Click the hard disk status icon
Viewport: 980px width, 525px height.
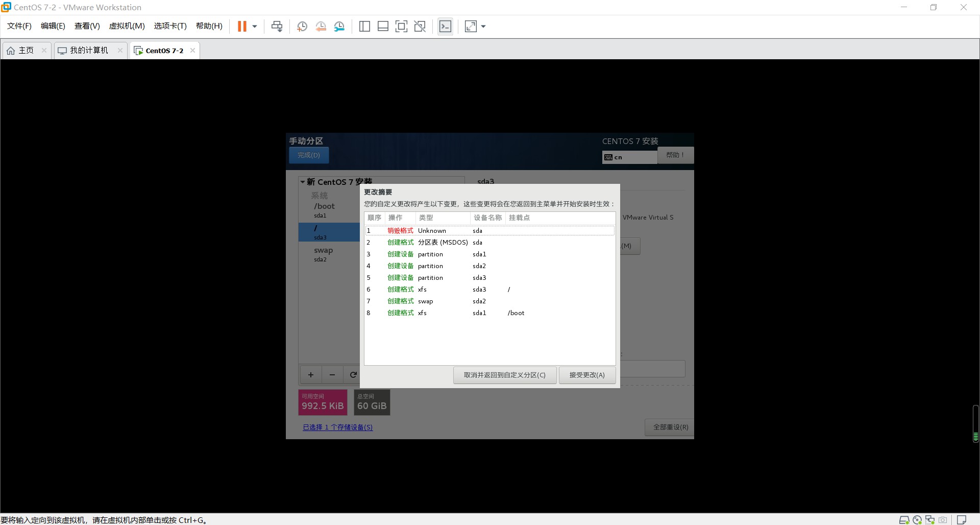pyautogui.click(x=904, y=520)
